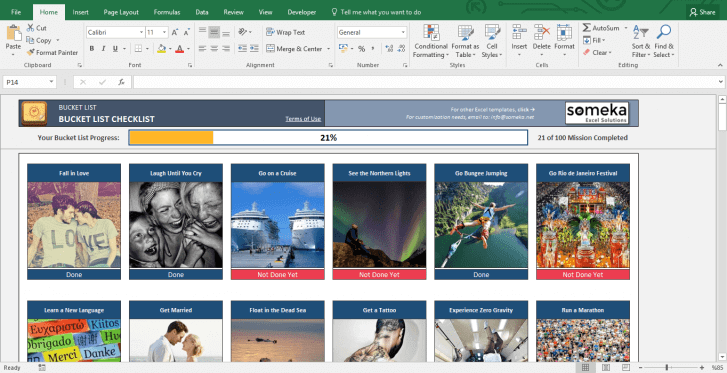
Task: Click Increase Decimal icon
Action: pos(389,48)
